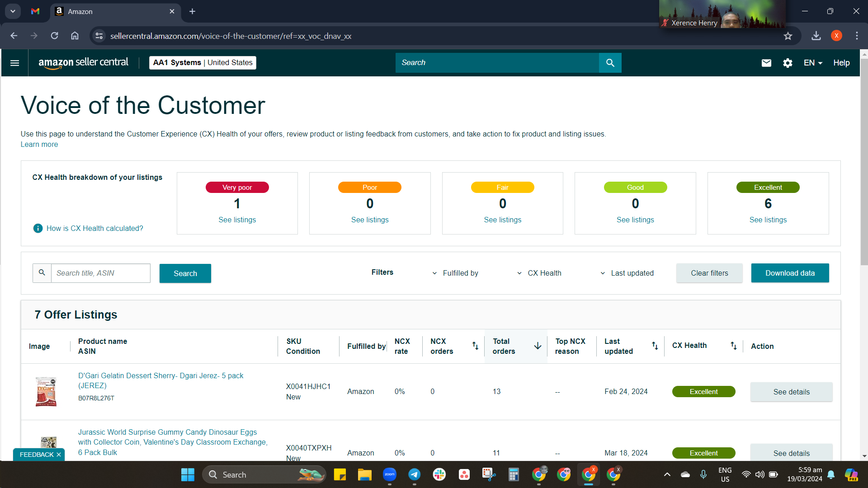Go back in browser history

(14, 36)
